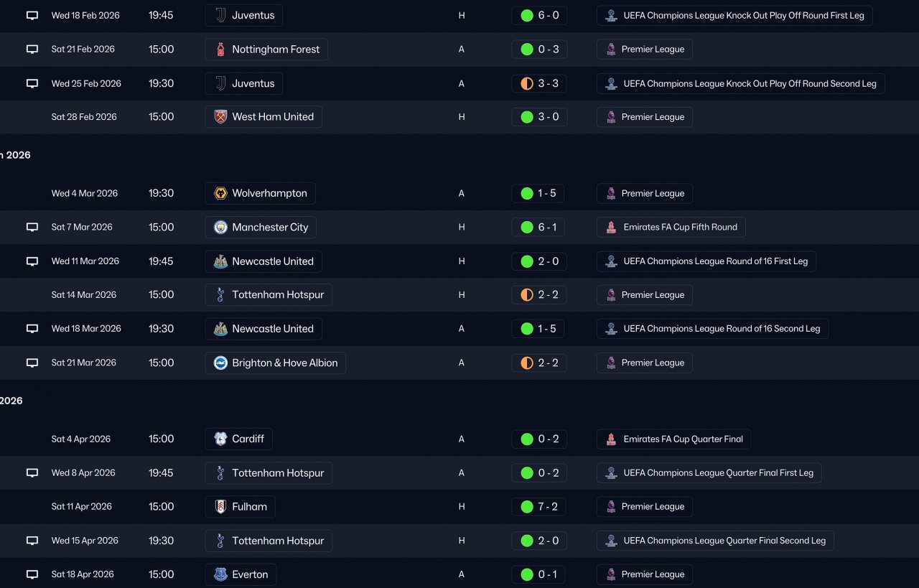Click the Everton club badge
Screen dimensions: 919x588
coord(220,574)
